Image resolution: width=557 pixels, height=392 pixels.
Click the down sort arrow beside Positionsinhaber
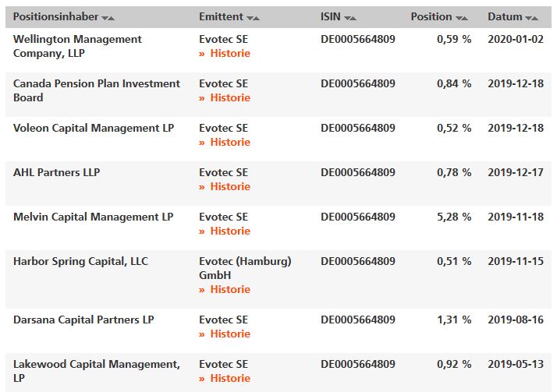pyautogui.click(x=105, y=18)
